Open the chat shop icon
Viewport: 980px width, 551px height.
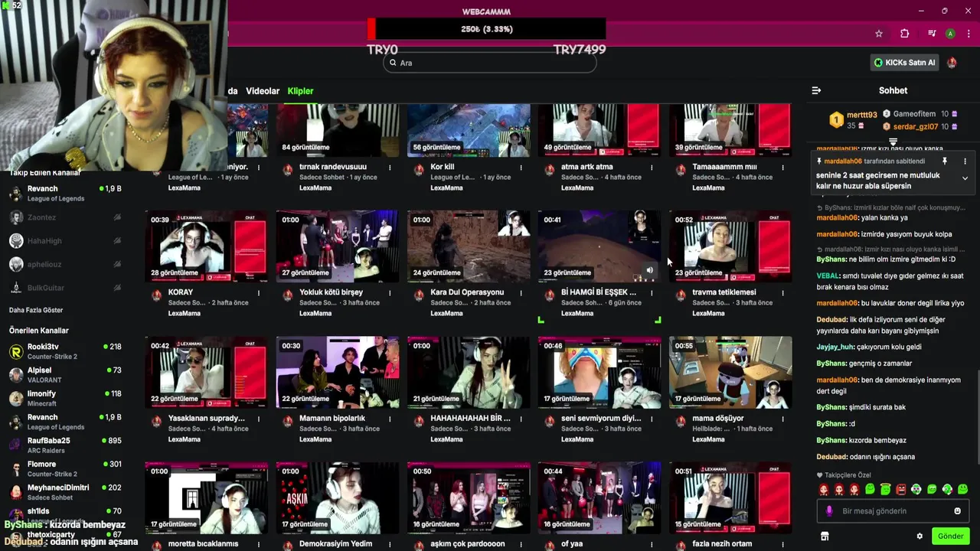coord(825,536)
